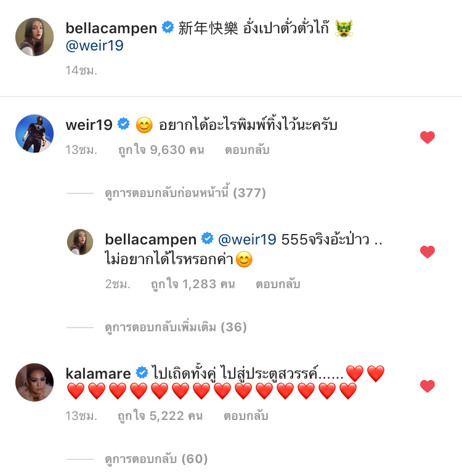View the 5,222 likes on kalamare's comment

[160, 416]
